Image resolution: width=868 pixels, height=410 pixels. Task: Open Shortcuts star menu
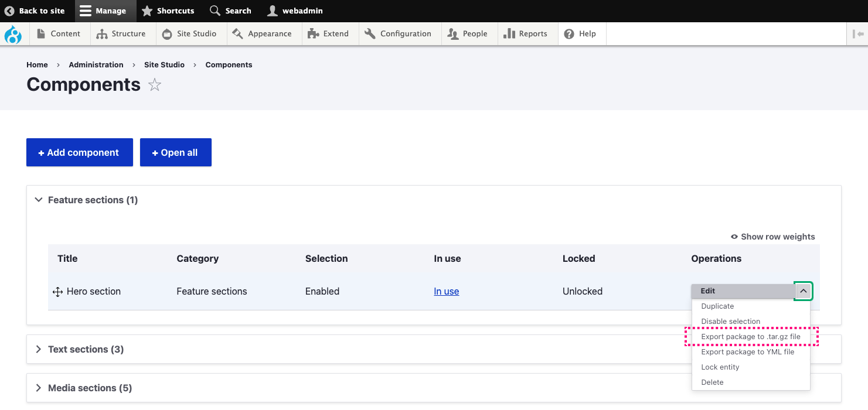(x=168, y=11)
